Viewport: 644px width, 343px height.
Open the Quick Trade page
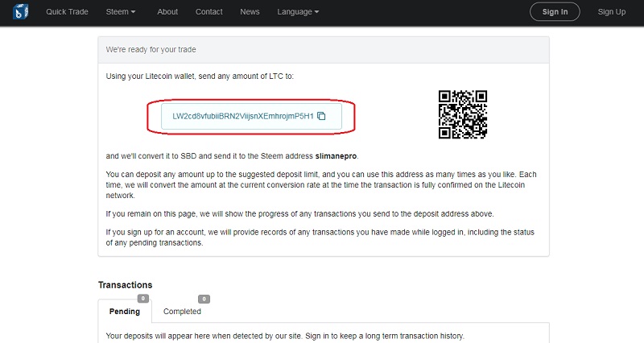67,12
